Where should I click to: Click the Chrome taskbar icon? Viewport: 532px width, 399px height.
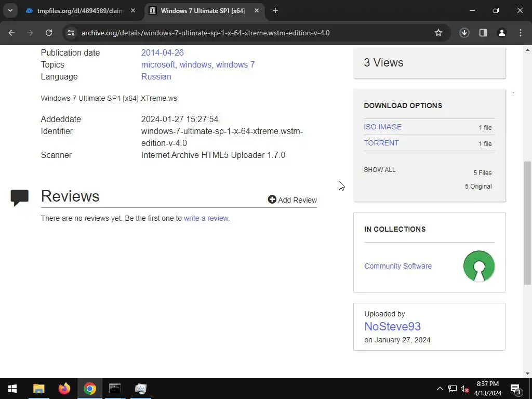click(x=89, y=389)
